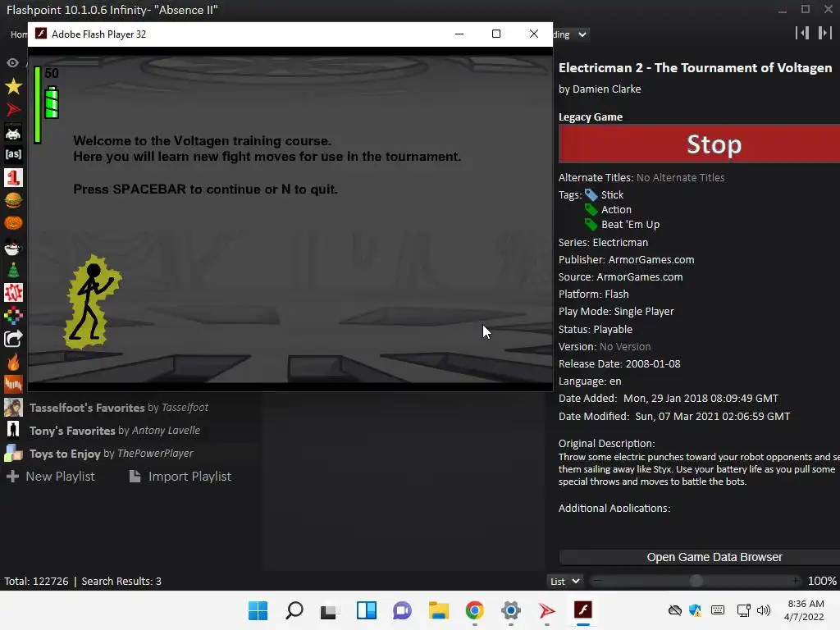Adjust the zoom scale slider
This screenshot has width=840, height=630.
point(696,582)
